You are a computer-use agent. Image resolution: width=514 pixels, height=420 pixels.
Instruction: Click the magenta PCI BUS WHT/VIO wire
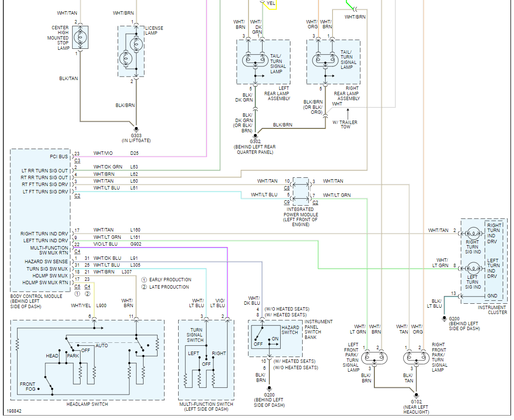141,157
